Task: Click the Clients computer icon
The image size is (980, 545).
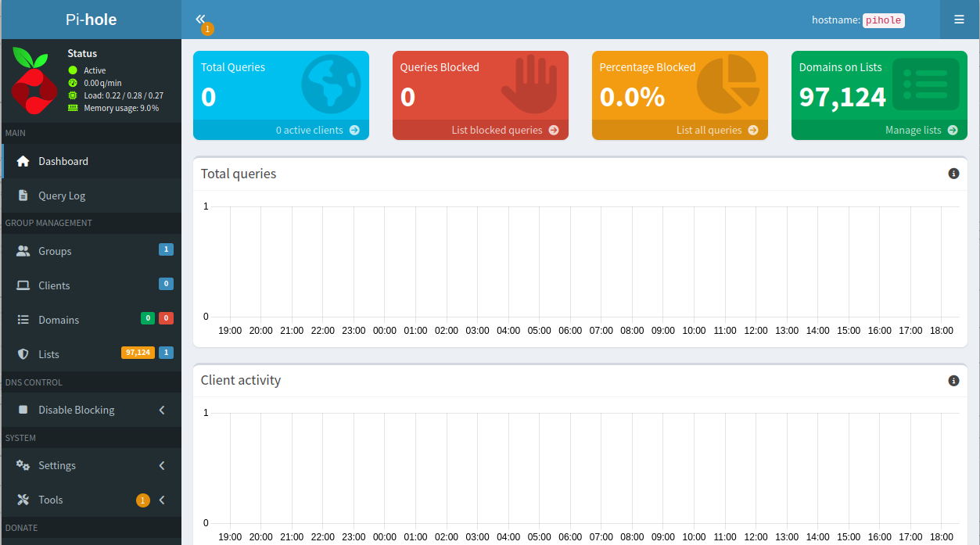Action: [22, 285]
